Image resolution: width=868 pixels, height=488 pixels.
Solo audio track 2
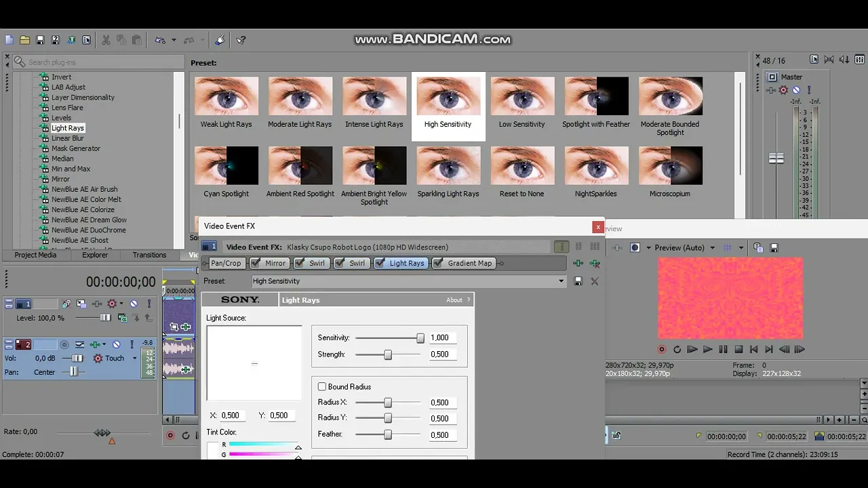point(132,344)
